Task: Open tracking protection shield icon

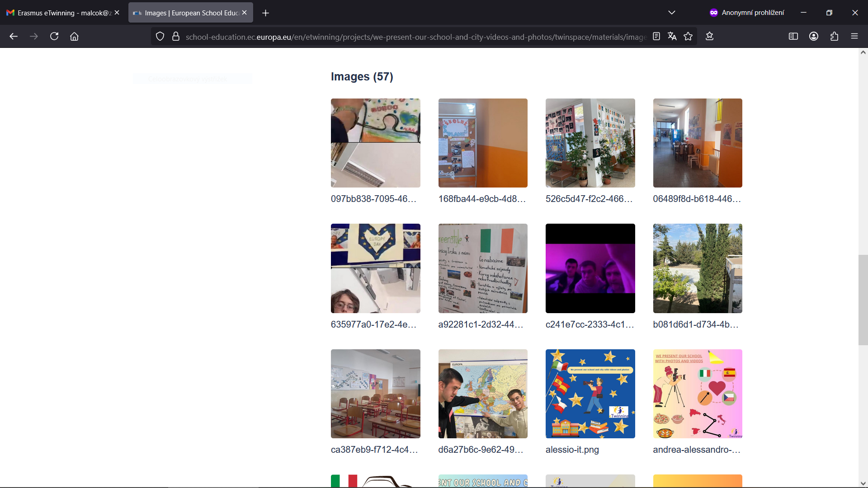Action: point(160,37)
